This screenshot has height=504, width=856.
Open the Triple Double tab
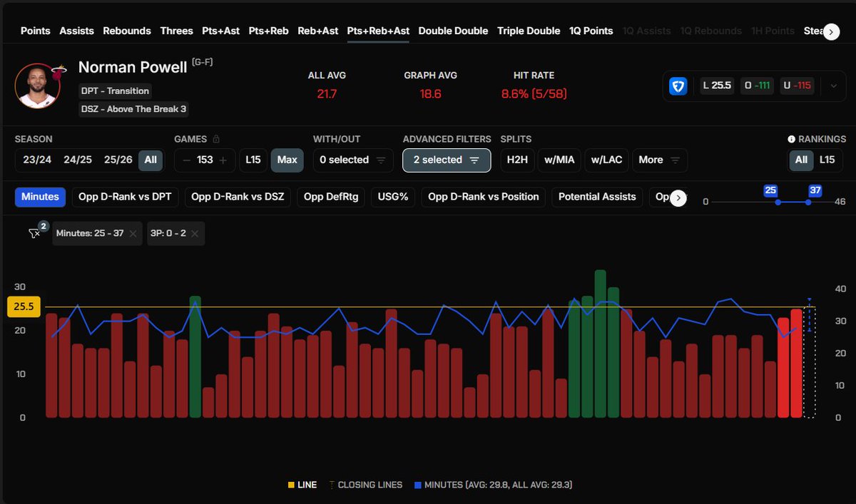(x=529, y=31)
